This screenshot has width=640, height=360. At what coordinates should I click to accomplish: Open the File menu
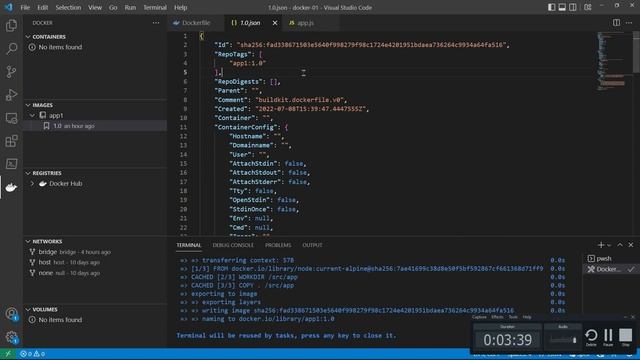[x=25, y=7]
